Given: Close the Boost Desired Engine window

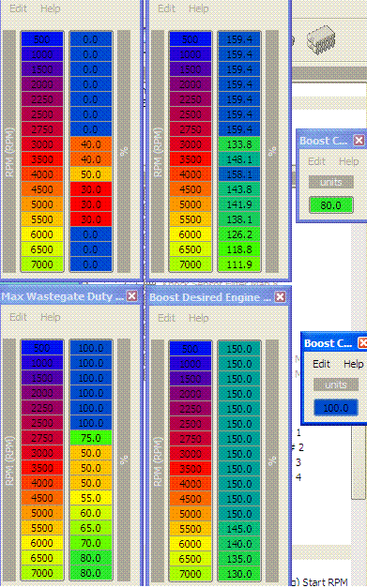Looking at the screenshot, I should 280,297.
